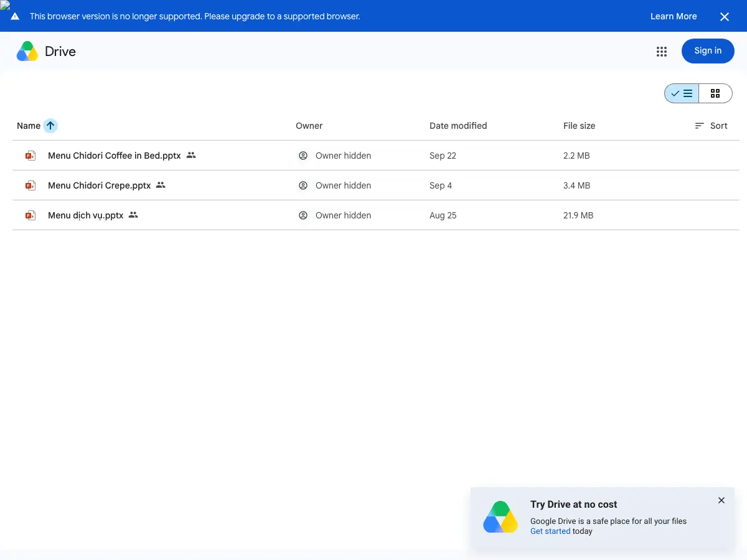Click owner avatar icon in Menu Chidori Coffee row
Screen dimensions: 747x560
[x=303, y=156]
